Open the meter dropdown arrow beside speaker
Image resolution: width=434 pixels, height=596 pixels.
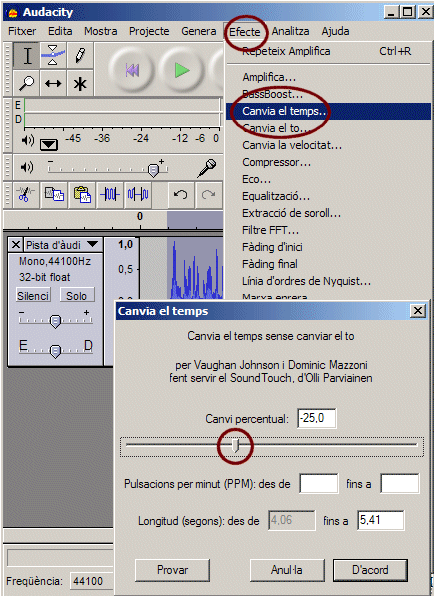[49, 144]
